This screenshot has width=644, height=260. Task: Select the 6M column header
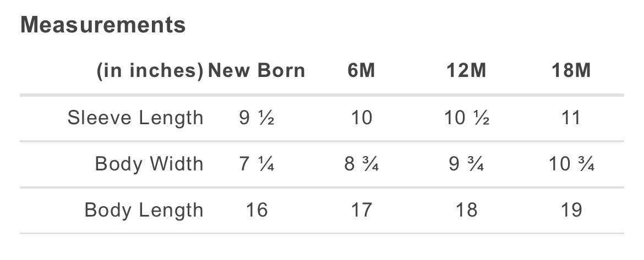point(362,70)
